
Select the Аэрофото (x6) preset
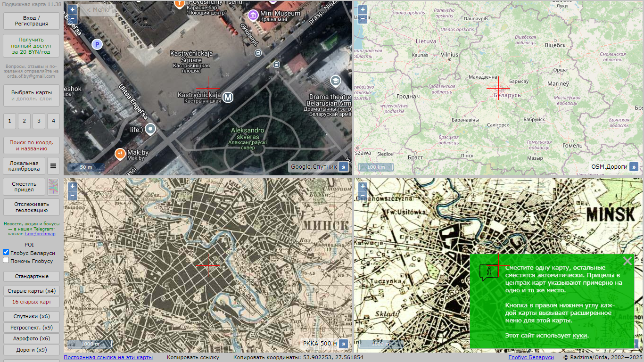[x=32, y=338]
